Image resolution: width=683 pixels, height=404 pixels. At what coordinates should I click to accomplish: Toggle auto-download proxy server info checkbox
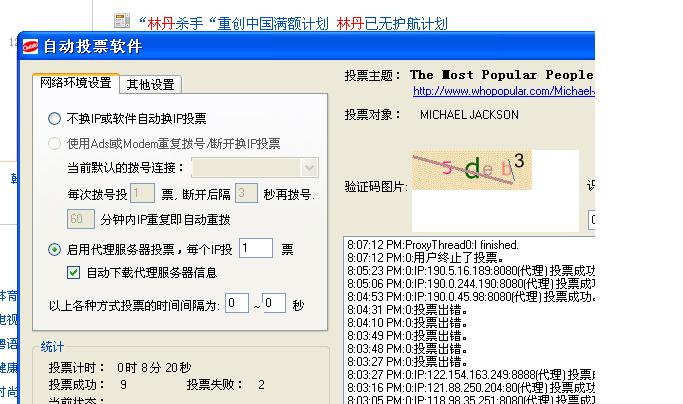coord(73,272)
